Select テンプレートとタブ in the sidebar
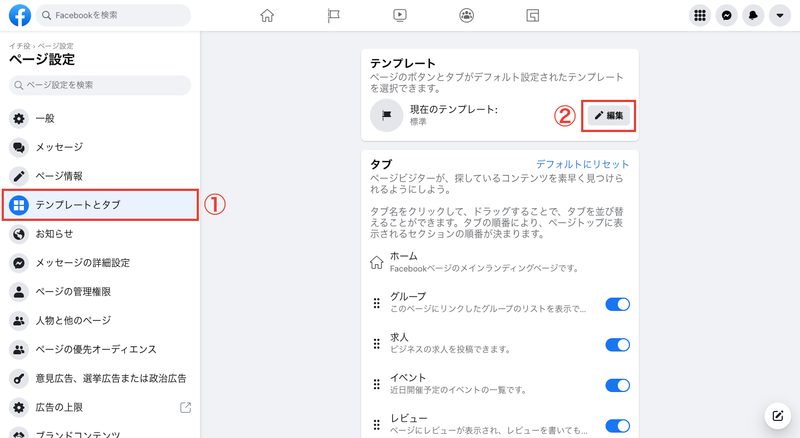Viewport: 800px width, 438px height. [x=100, y=205]
